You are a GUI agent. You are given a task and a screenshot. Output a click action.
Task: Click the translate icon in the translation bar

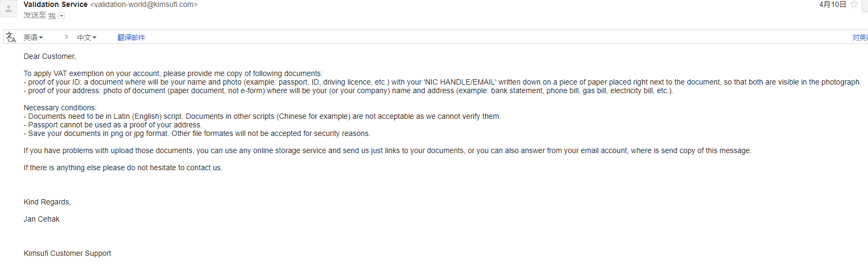click(11, 37)
